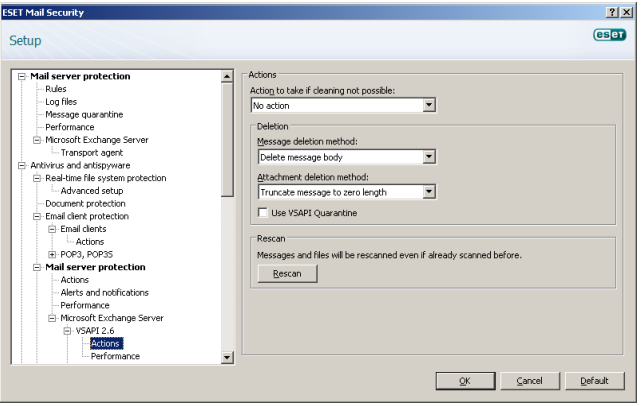Select Alerts and notifications tree item
The image size is (641, 406).
105,293
